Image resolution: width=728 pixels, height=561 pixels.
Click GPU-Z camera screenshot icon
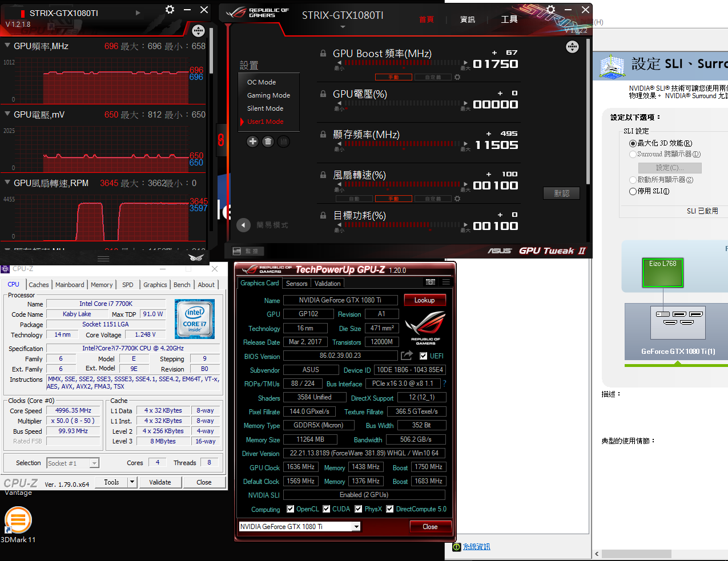click(x=431, y=282)
